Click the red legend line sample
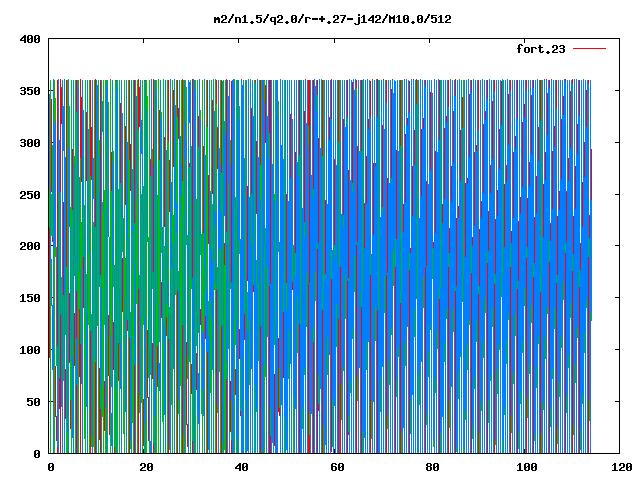 (x=589, y=49)
